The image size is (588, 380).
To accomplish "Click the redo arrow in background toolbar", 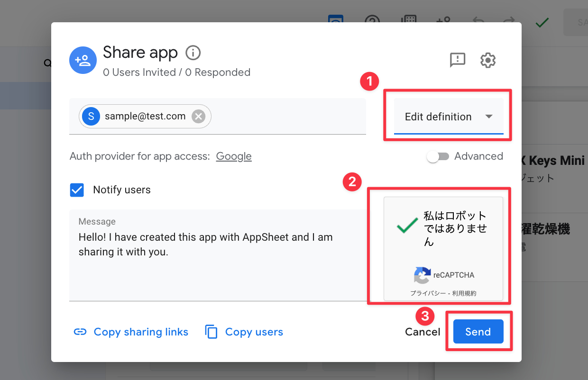I will click(509, 21).
